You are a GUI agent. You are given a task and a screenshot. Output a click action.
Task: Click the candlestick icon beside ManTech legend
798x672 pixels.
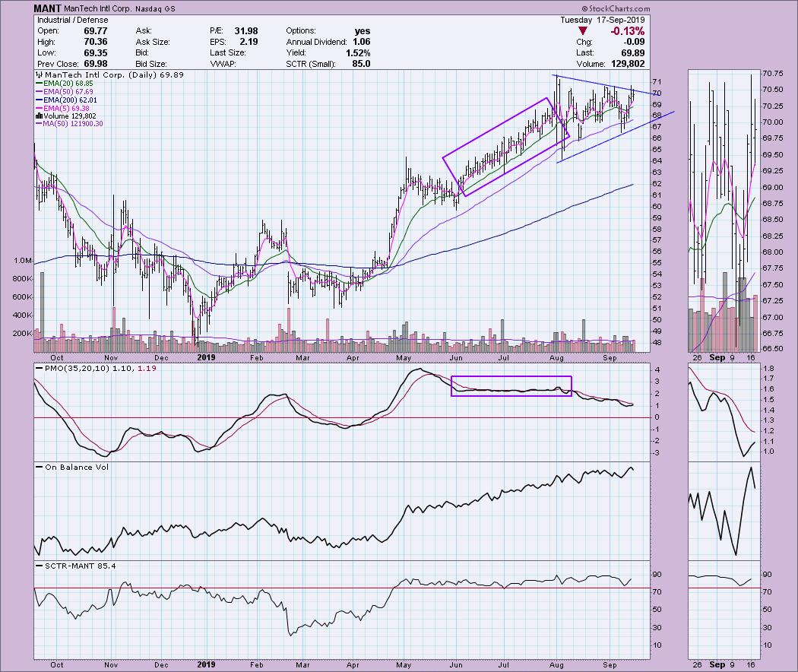(x=37, y=77)
